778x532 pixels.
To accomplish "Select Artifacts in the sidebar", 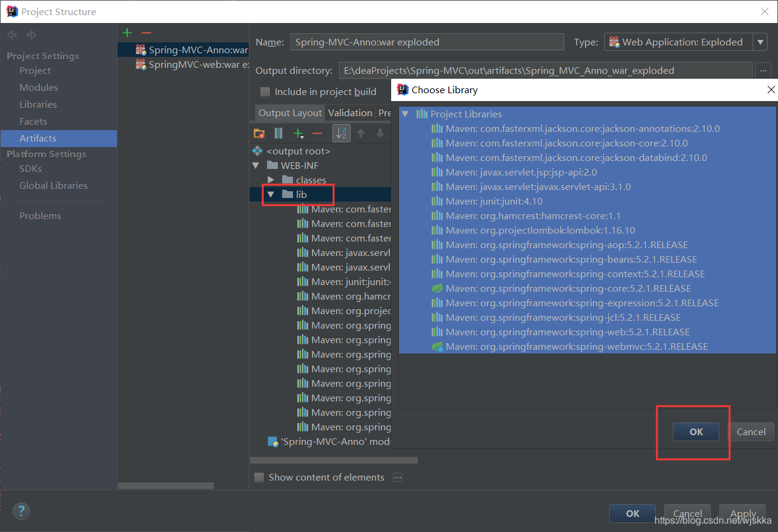I will (59, 139).
